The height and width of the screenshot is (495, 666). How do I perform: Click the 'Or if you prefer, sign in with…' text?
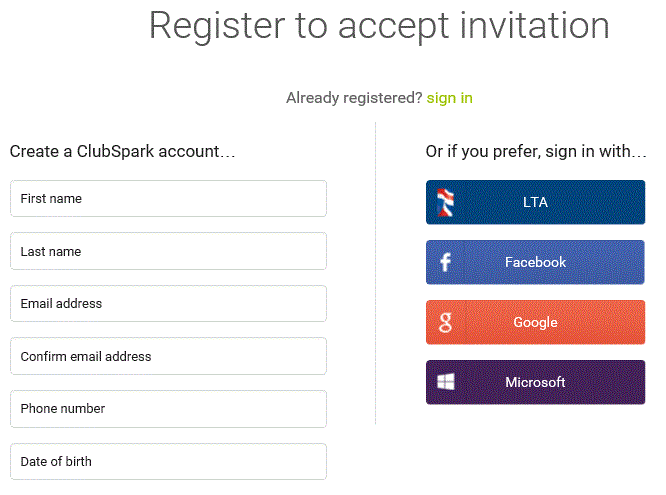pyautogui.click(x=535, y=152)
